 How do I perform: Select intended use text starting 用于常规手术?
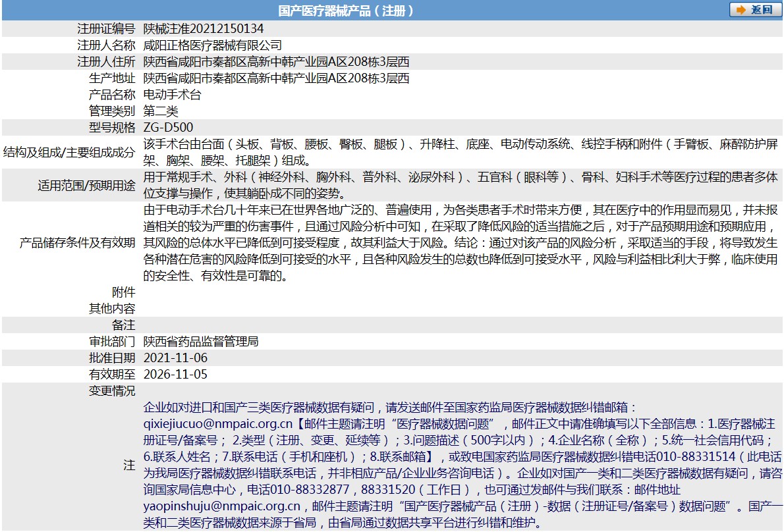(461, 185)
